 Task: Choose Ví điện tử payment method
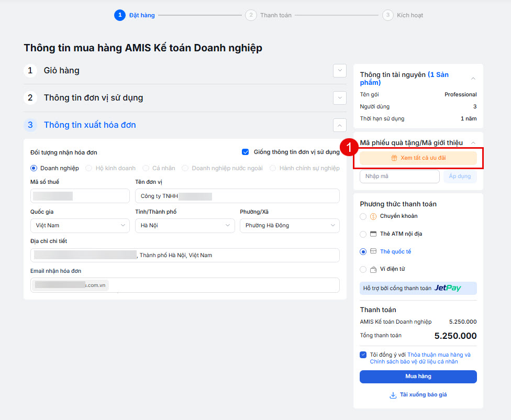click(363, 269)
